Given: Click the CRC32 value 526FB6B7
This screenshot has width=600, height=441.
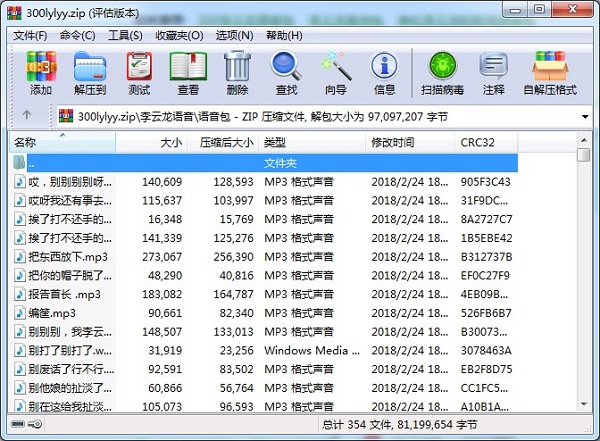Looking at the screenshot, I should click(486, 313).
